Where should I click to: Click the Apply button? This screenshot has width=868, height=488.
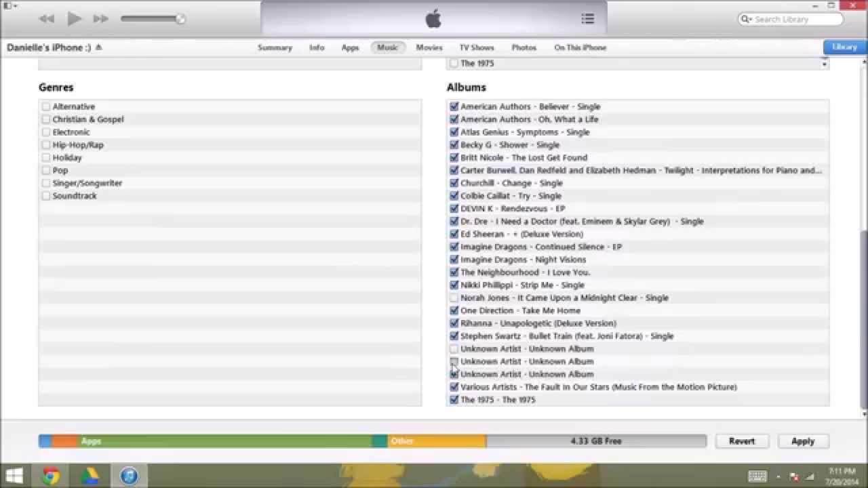click(x=803, y=441)
